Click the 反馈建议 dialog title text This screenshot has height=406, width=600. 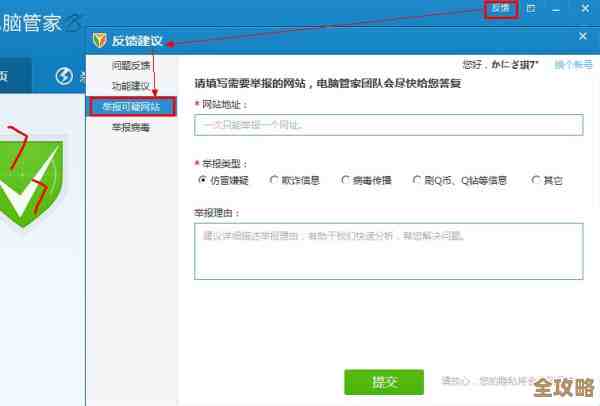tap(137, 41)
